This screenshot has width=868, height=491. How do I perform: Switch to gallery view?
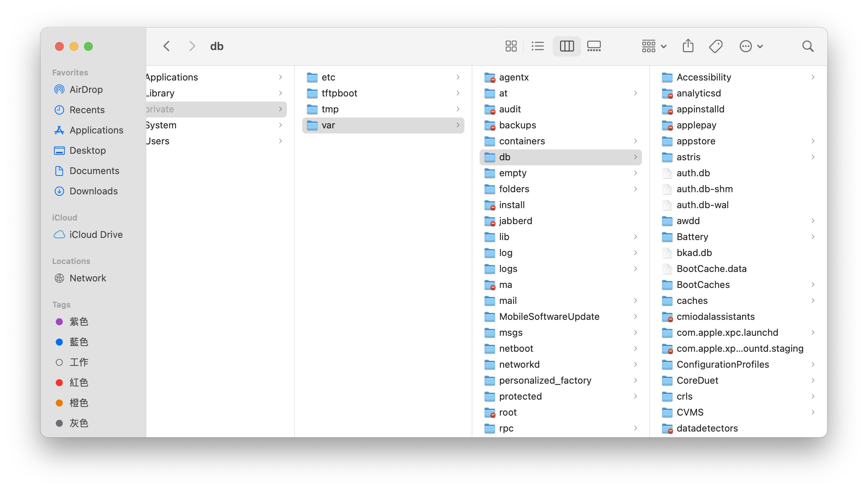click(x=594, y=46)
